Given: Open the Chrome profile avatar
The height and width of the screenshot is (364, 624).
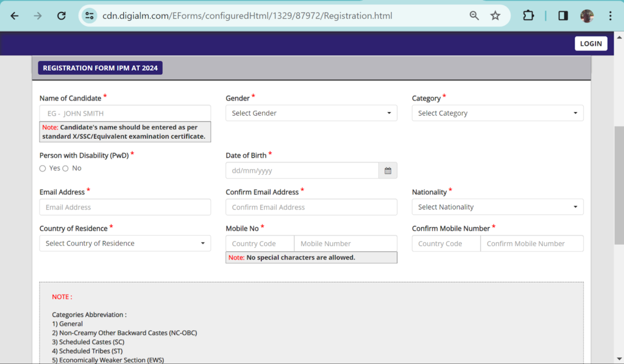Looking at the screenshot, I should tap(587, 16).
